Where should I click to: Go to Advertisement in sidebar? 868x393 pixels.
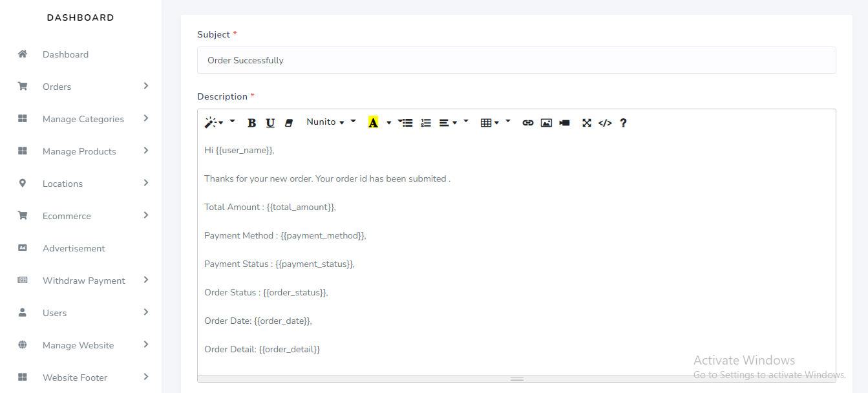(x=74, y=248)
